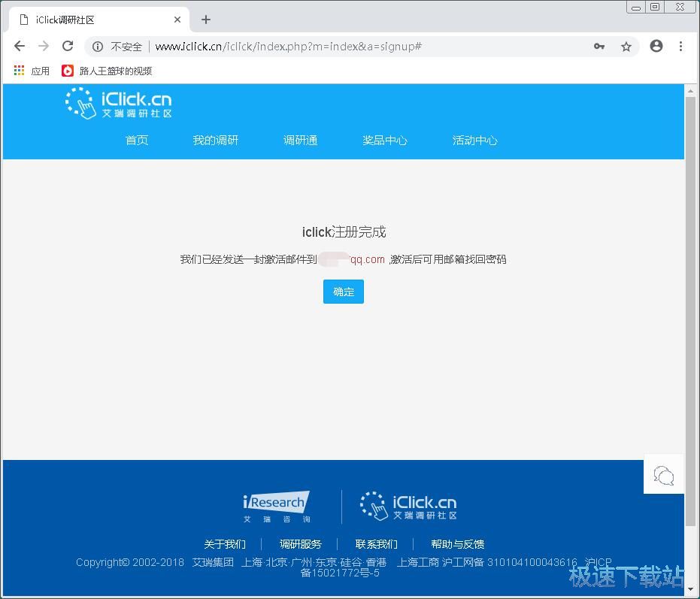
Task: Open the 调研服务 footer link
Action: click(x=301, y=544)
